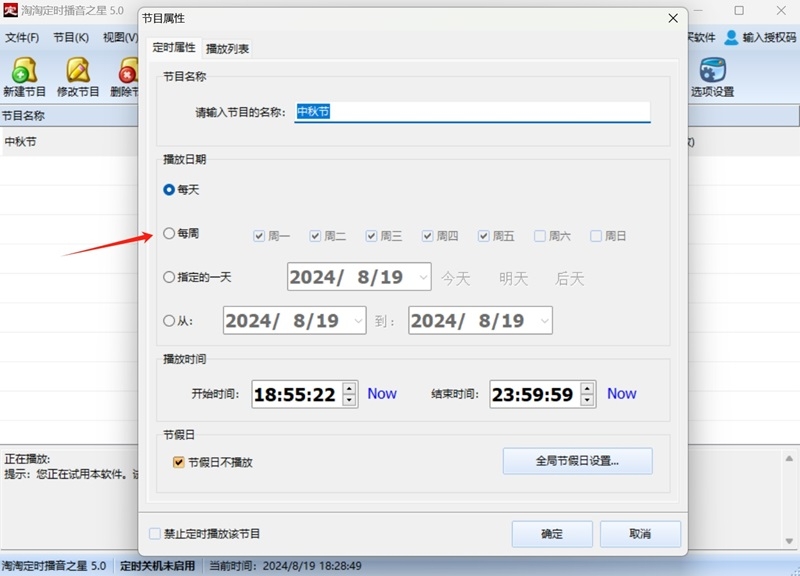
Task: Click the close X on 节目属性 dialog
Action: 672,18
